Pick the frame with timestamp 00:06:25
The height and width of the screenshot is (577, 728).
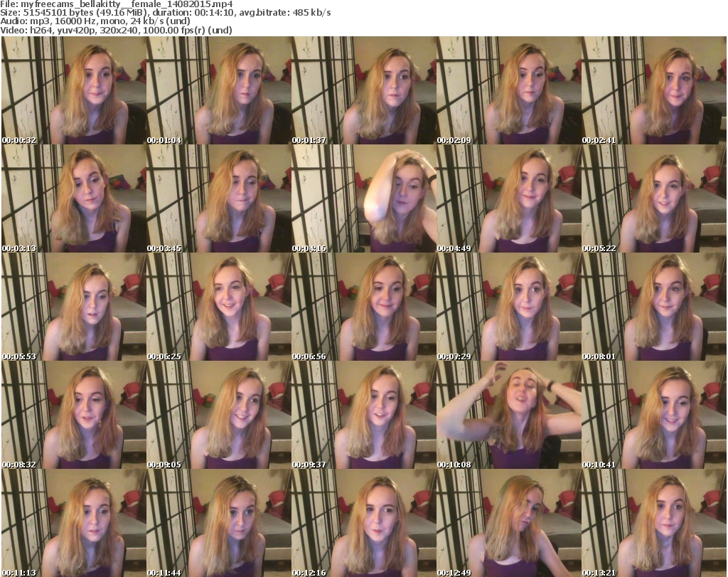tap(219, 307)
